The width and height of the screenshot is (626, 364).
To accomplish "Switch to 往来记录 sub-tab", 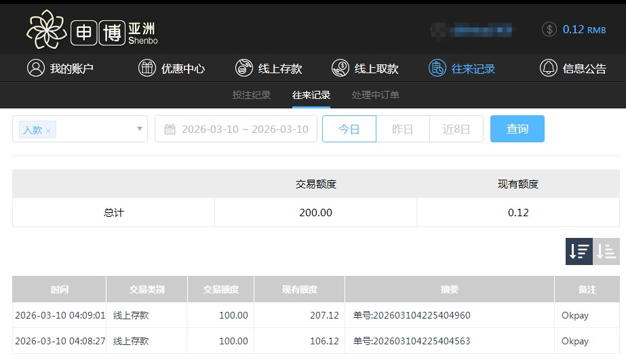I will coord(311,95).
